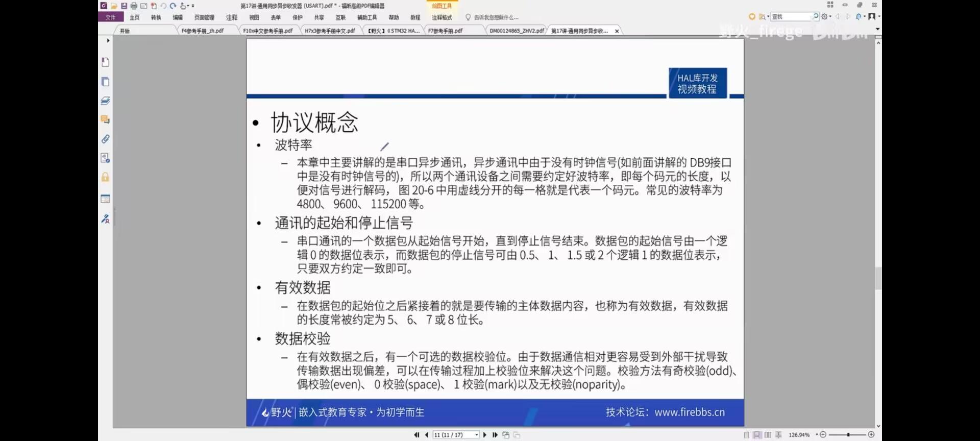The height and width of the screenshot is (441, 980).
Task: Click the zoom in plus icon
Action: click(x=871, y=435)
